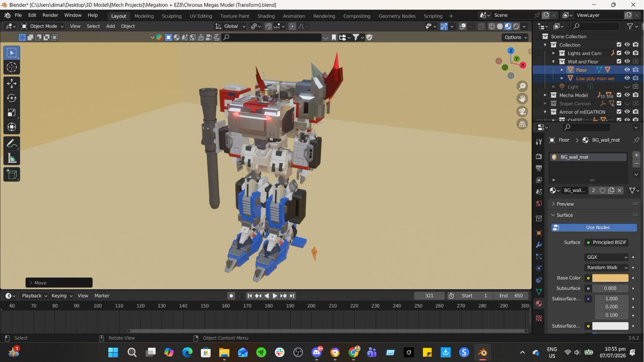Open the Material properties tab
This screenshot has height=362, width=644.
[x=539, y=303]
